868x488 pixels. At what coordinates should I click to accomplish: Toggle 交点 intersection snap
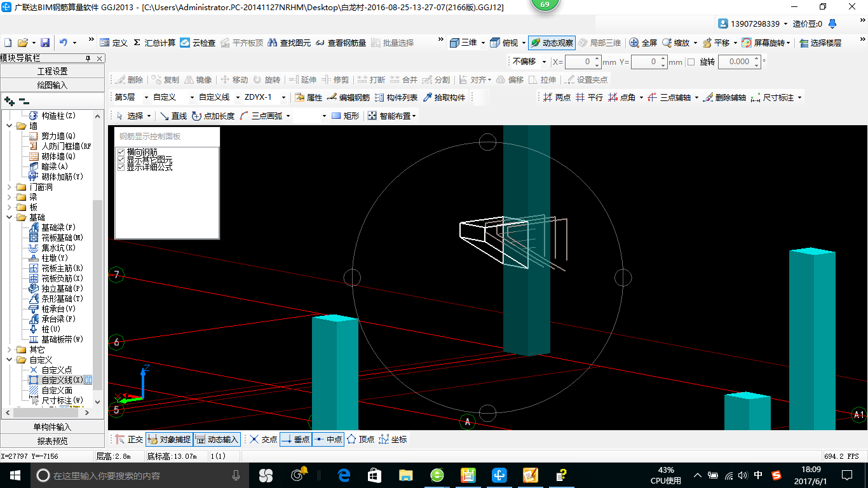coord(263,439)
